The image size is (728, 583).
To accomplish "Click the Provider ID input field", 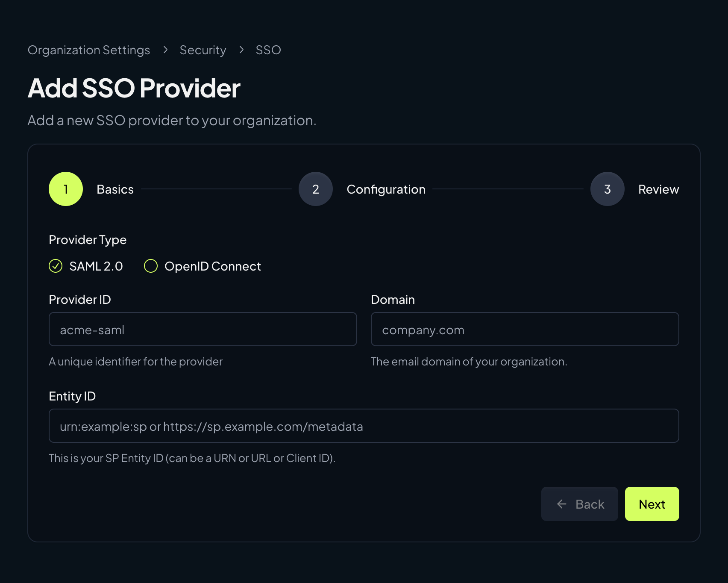I will click(203, 329).
